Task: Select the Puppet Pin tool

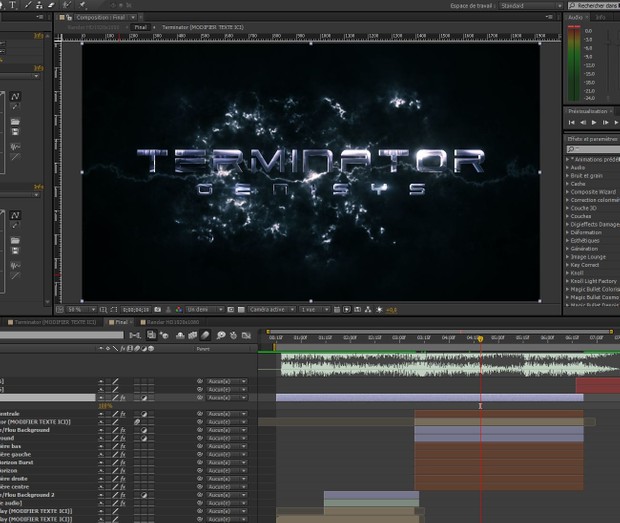Action: click(x=82, y=5)
